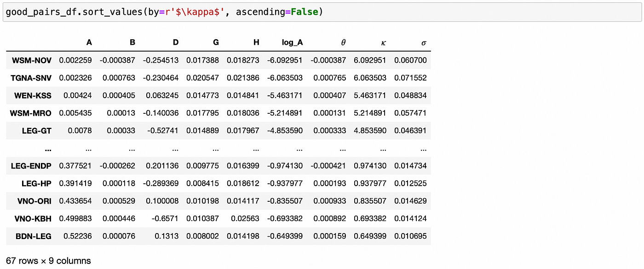644x269 pixels.
Task: Click B value 0.000763
Action: [x=119, y=78]
